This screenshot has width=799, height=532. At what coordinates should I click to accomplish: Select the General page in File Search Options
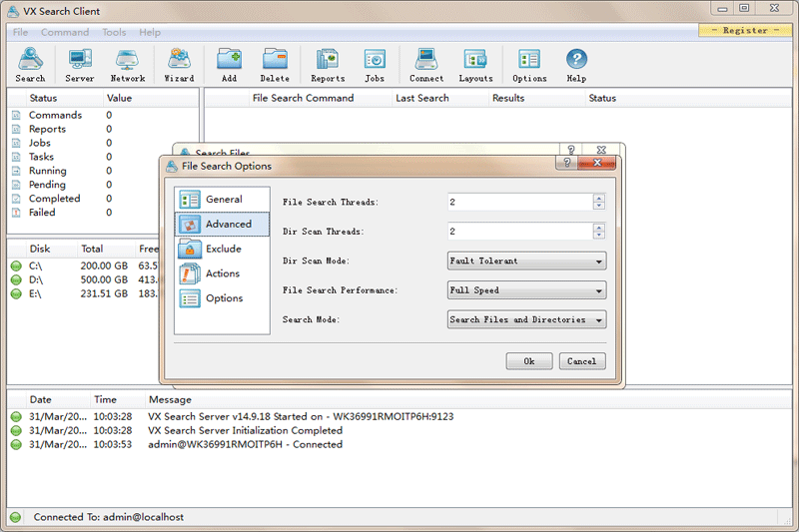pyautogui.click(x=222, y=200)
